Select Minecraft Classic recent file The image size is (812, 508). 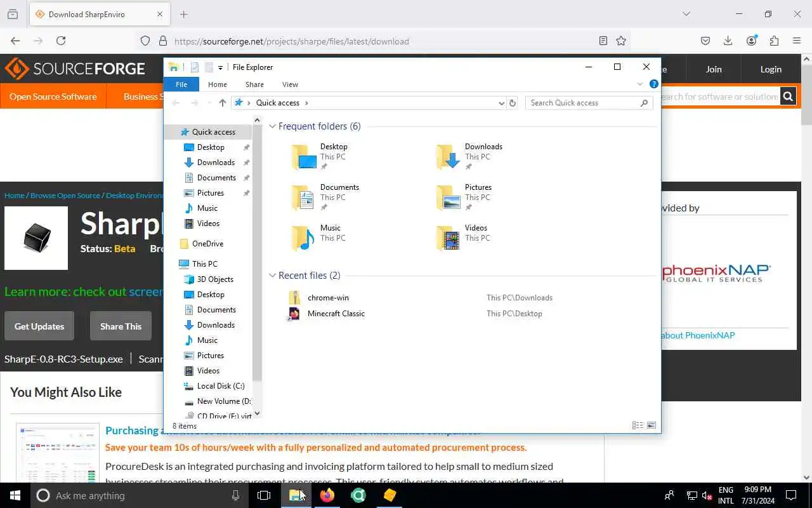336,314
